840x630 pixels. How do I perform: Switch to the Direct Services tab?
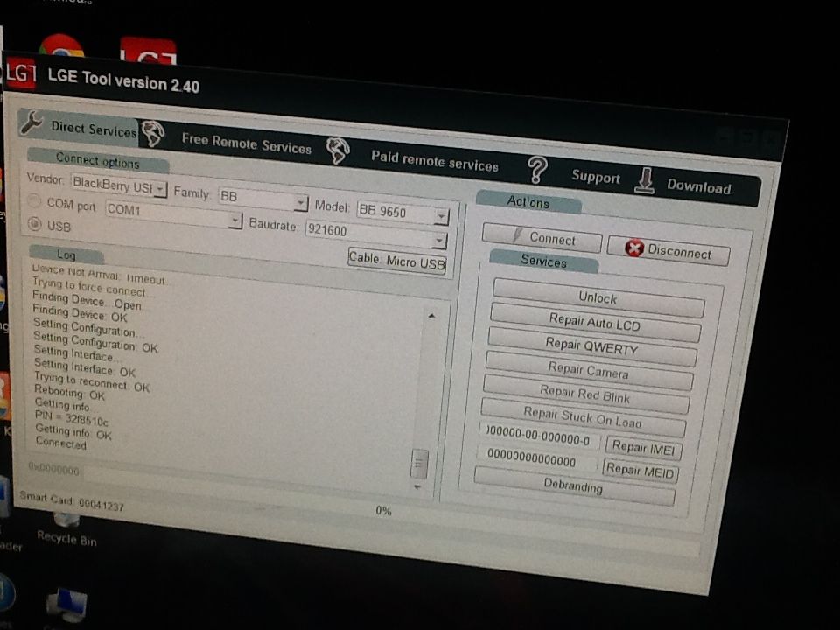[79, 126]
